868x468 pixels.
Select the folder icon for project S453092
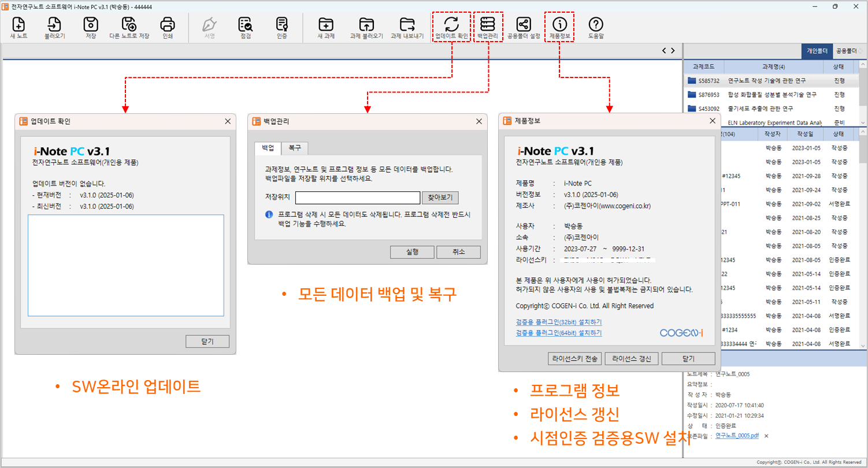pyautogui.click(x=692, y=108)
